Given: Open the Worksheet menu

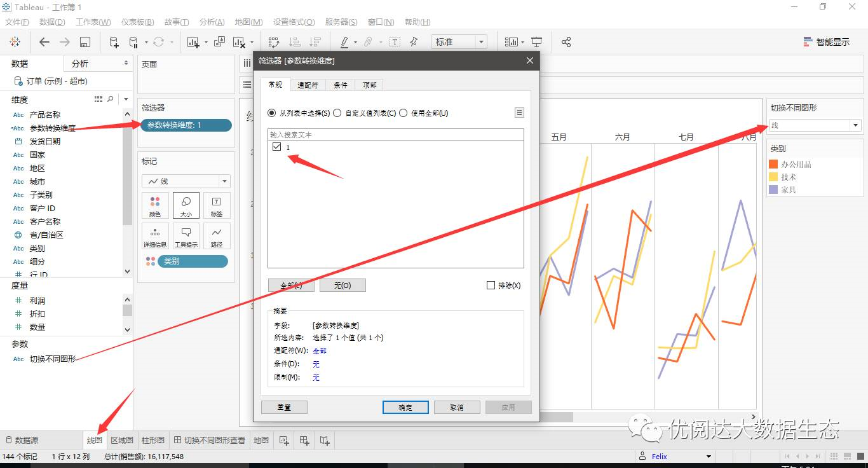Looking at the screenshot, I should (x=93, y=22).
